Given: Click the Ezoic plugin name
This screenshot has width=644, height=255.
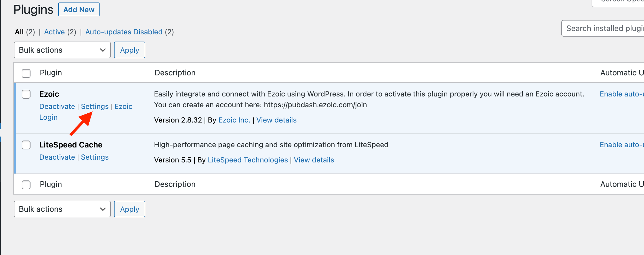Looking at the screenshot, I should point(49,94).
